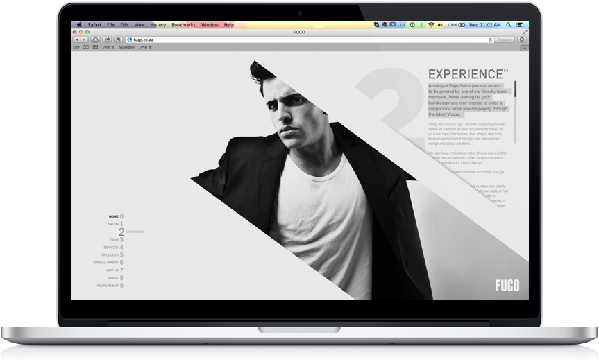Open the History menu

[x=158, y=25]
